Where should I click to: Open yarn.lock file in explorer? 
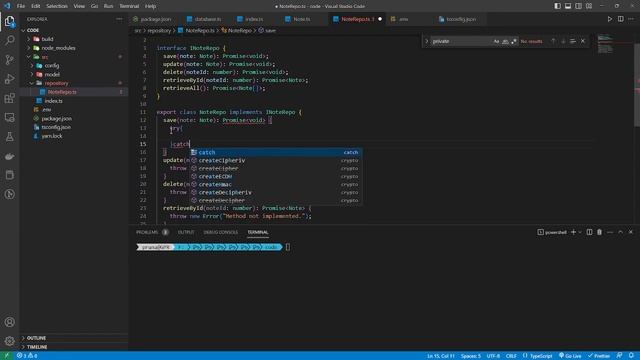pyautogui.click(x=52, y=136)
